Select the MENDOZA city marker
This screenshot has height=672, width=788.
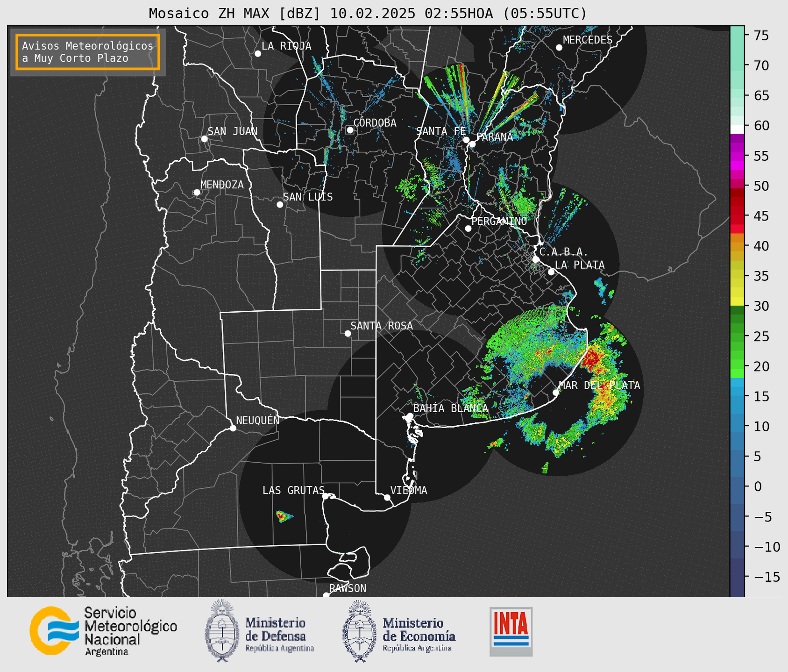pyautogui.click(x=197, y=193)
